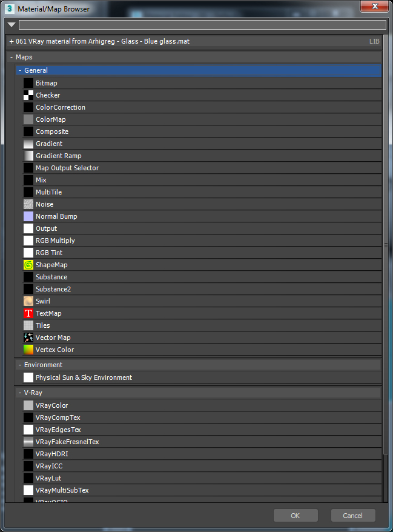Screen dimensions: 393x532
Task: Click the Cancel button
Action: click(353, 516)
